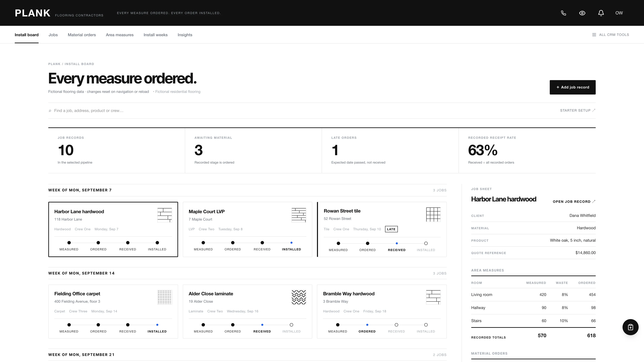Click the Alder Close laminate zigzag icon
This screenshot has height=362, width=644.
[299, 297]
